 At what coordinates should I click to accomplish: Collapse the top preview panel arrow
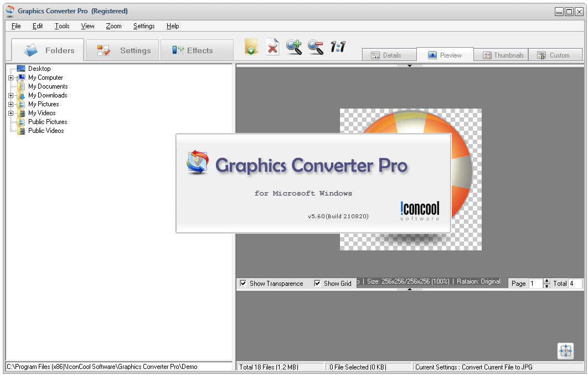[x=410, y=65]
